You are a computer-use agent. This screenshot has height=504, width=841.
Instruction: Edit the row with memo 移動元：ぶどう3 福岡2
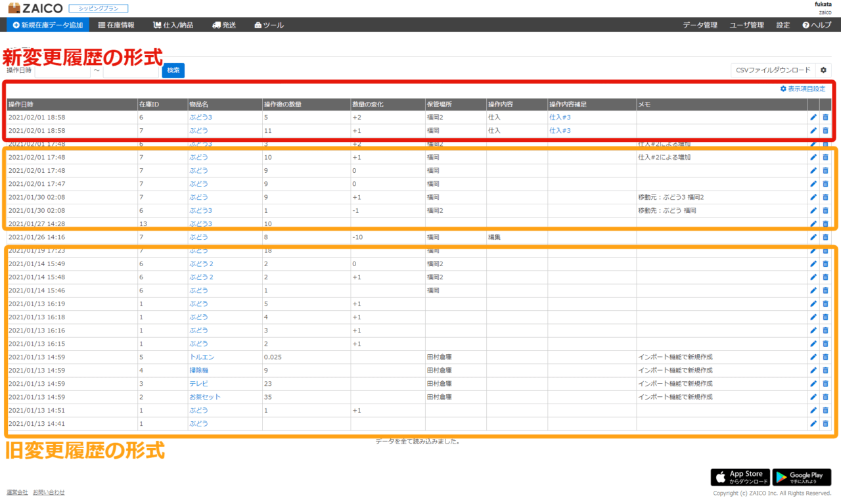[x=813, y=197]
